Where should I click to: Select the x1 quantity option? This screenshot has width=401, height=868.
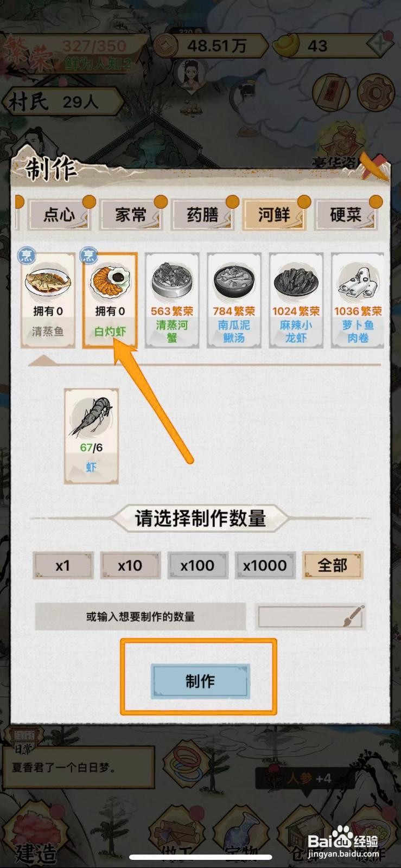(63, 566)
